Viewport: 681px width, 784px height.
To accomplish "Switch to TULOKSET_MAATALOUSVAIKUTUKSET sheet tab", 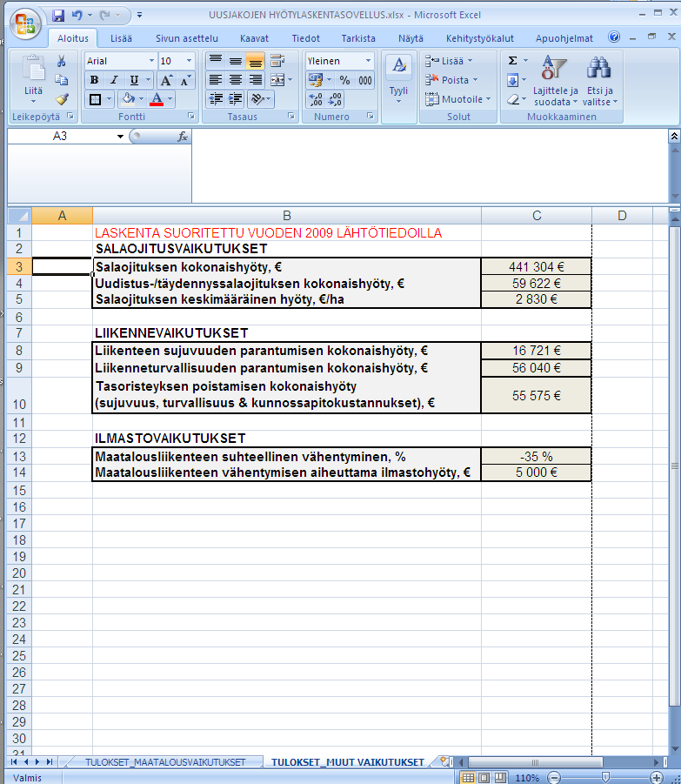I will click(x=165, y=762).
